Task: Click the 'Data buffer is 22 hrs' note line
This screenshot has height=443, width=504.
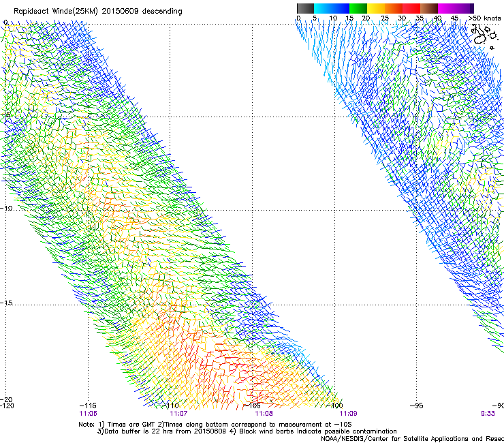Action: click(247, 431)
